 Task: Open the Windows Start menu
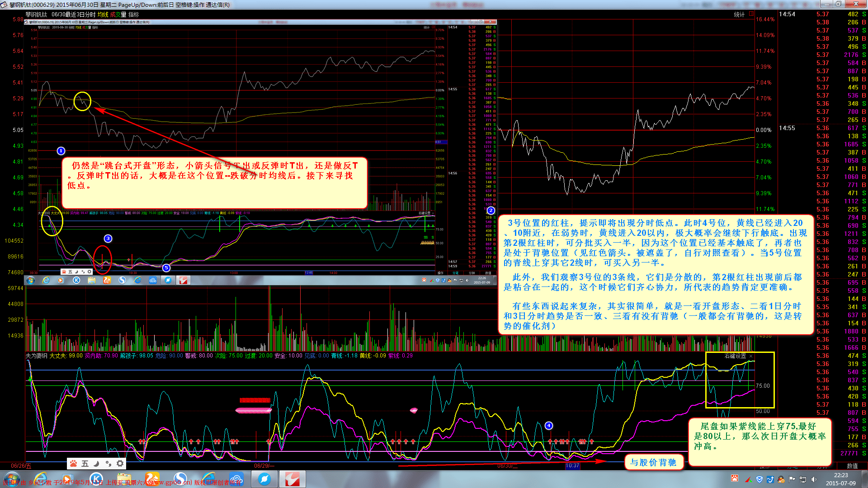pos(12,479)
